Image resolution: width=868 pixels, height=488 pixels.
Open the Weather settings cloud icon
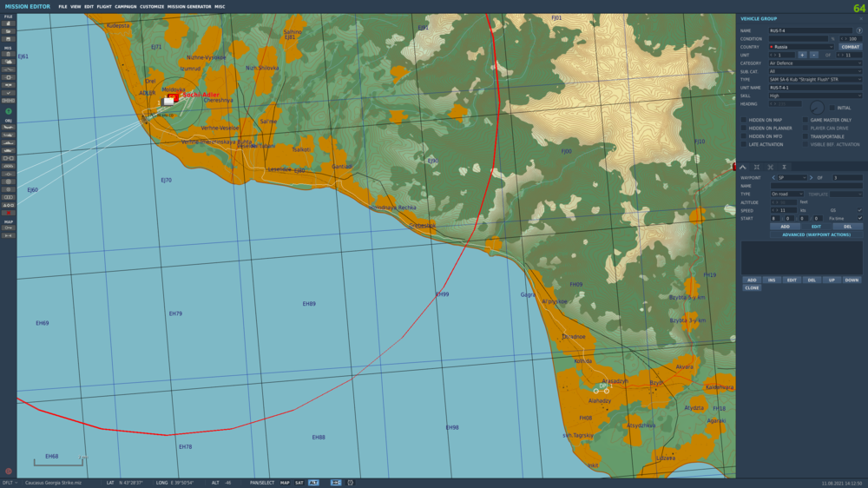pyautogui.click(x=9, y=62)
